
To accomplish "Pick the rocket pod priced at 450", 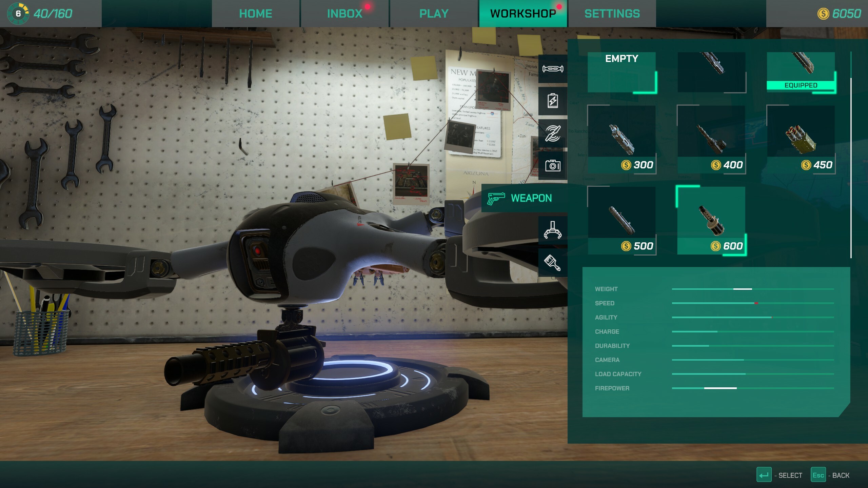I will pos(801,140).
